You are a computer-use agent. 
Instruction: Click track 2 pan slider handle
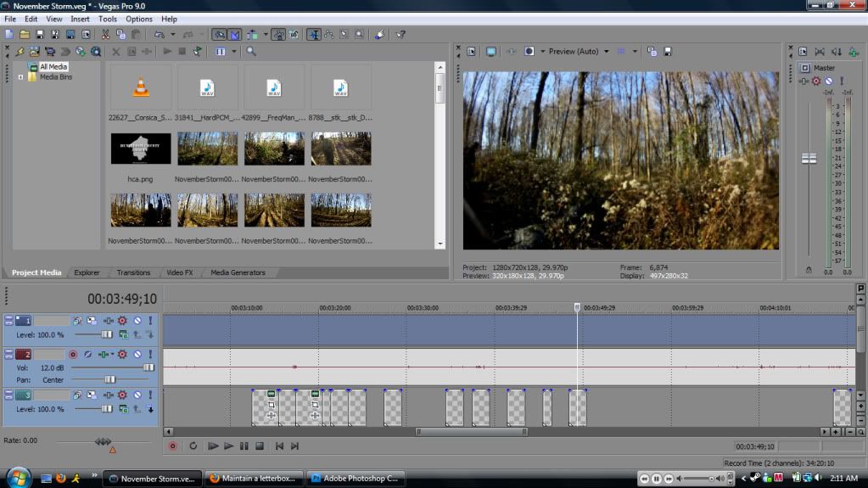109,380
